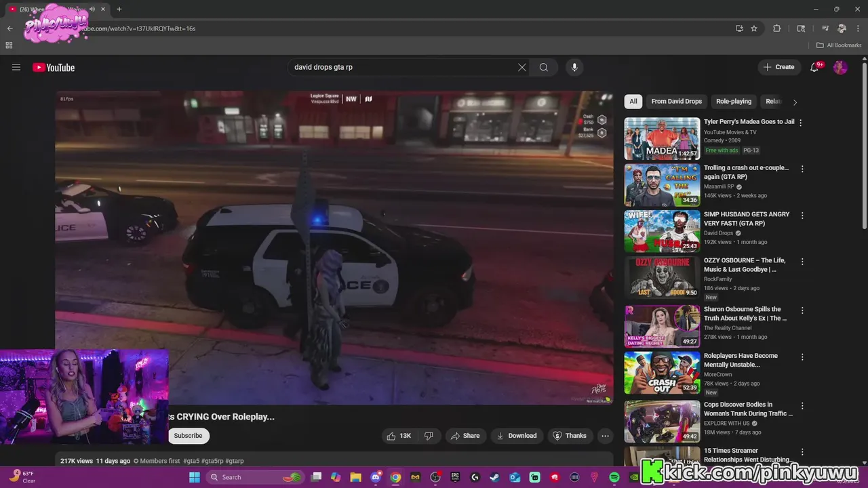This screenshot has height=488, width=868.
Task: Click the Windows taskbar Search box
Action: (254, 477)
